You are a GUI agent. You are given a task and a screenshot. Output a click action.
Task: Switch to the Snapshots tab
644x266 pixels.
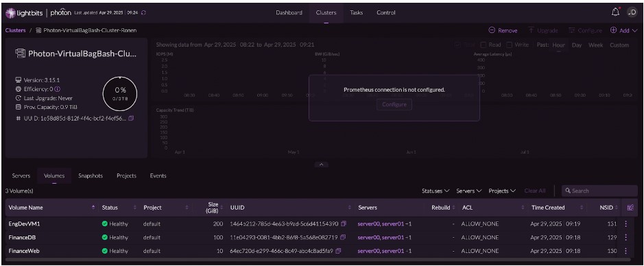[91, 176]
